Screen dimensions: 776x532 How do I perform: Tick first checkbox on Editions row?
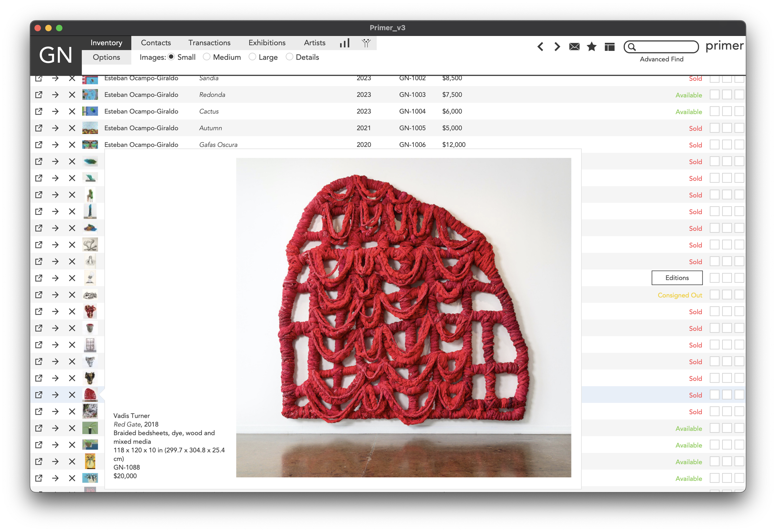coord(715,278)
